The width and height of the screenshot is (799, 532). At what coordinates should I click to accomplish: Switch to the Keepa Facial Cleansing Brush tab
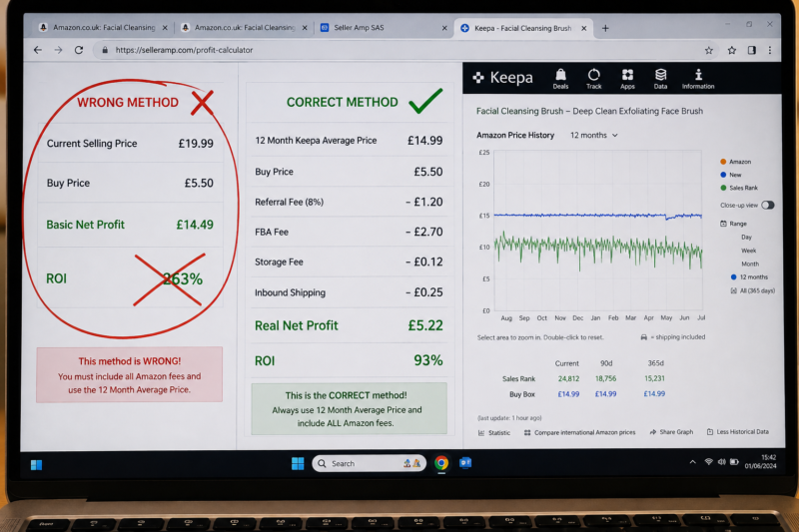(x=524, y=28)
